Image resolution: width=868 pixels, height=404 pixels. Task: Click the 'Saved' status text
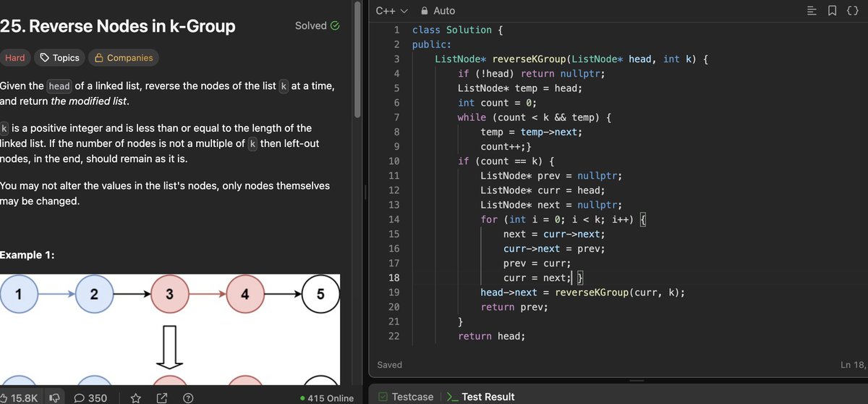pos(389,365)
